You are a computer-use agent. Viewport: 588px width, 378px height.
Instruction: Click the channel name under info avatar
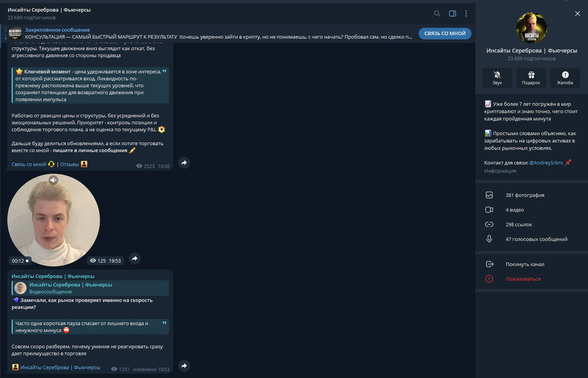[532, 50]
